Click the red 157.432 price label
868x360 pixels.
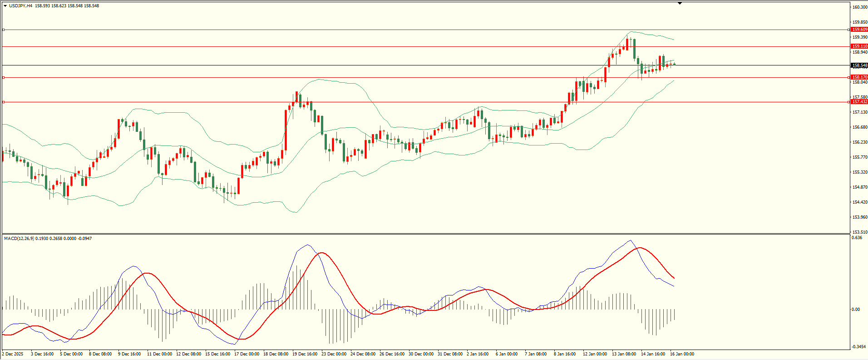[859, 102]
